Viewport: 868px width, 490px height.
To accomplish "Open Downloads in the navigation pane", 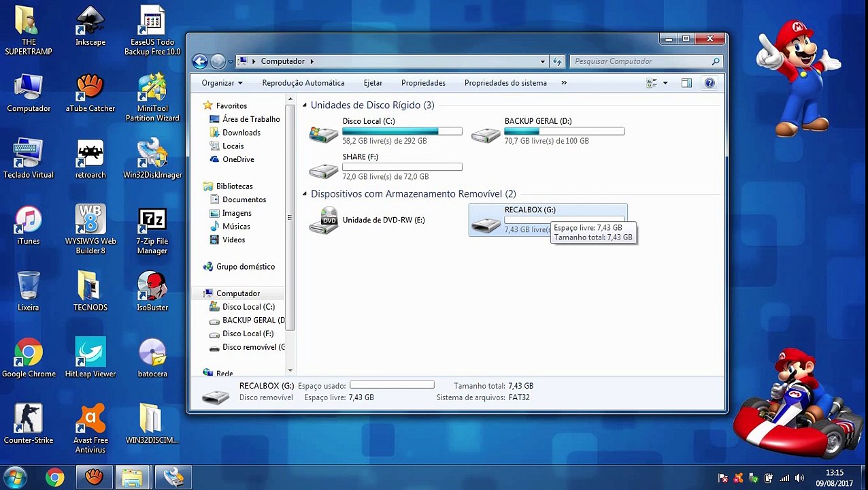I will pyautogui.click(x=235, y=133).
